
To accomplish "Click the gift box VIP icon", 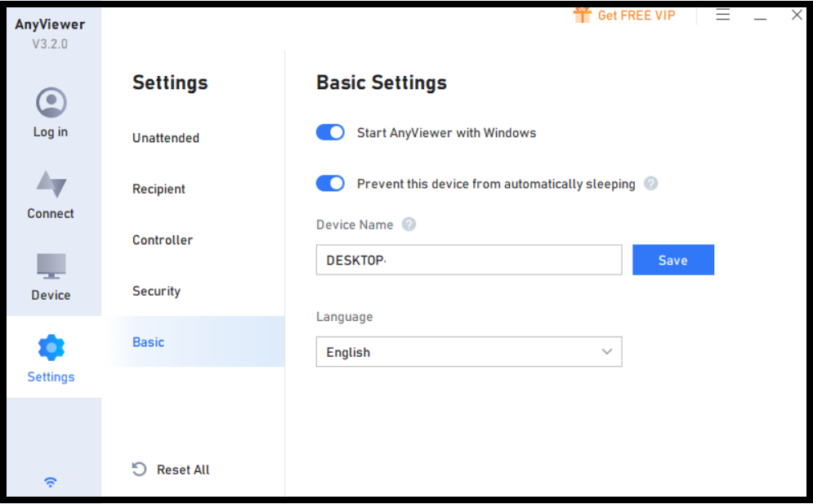I will pos(583,15).
